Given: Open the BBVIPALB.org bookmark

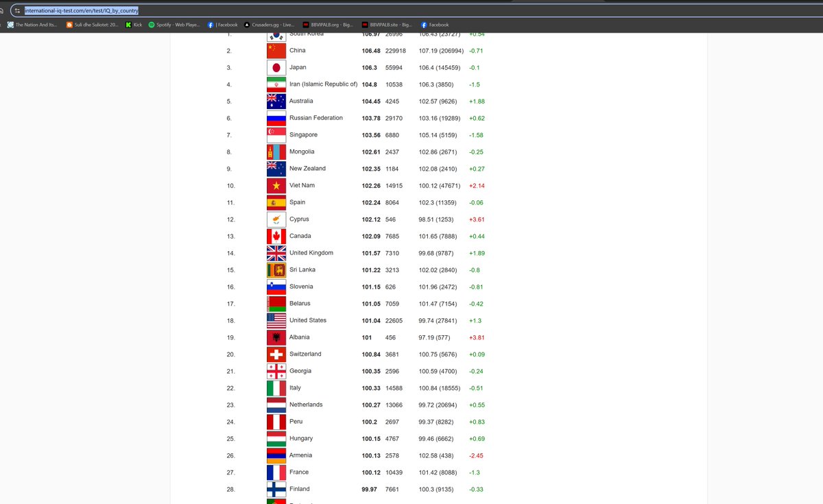Looking at the screenshot, I should 327,25.
